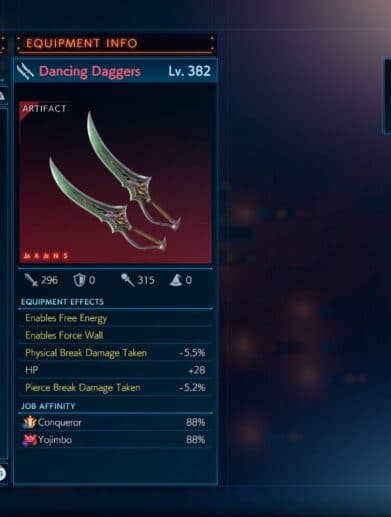Click the Artifact corner badge
The image size is (391, 517).
[x=44, y=109]
